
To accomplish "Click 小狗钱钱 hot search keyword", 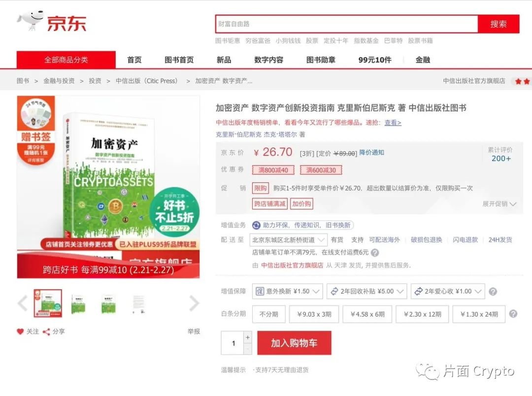I will pyautogui.click(x=288, y=41).
